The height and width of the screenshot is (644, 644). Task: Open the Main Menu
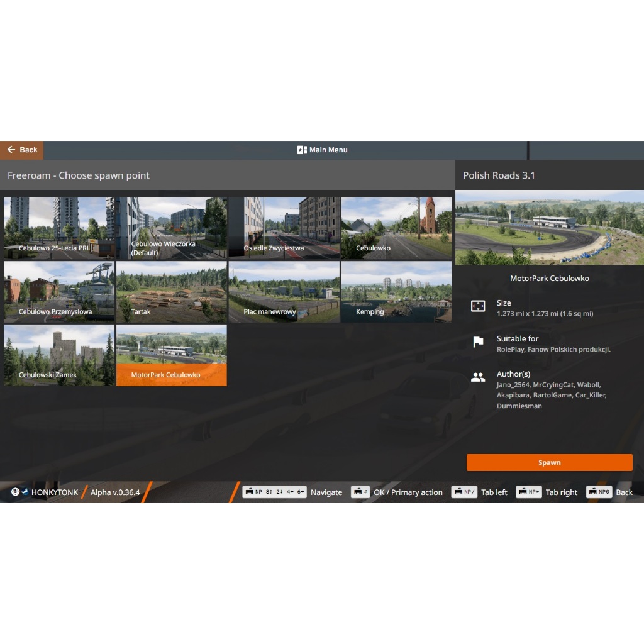coord(323,150)
